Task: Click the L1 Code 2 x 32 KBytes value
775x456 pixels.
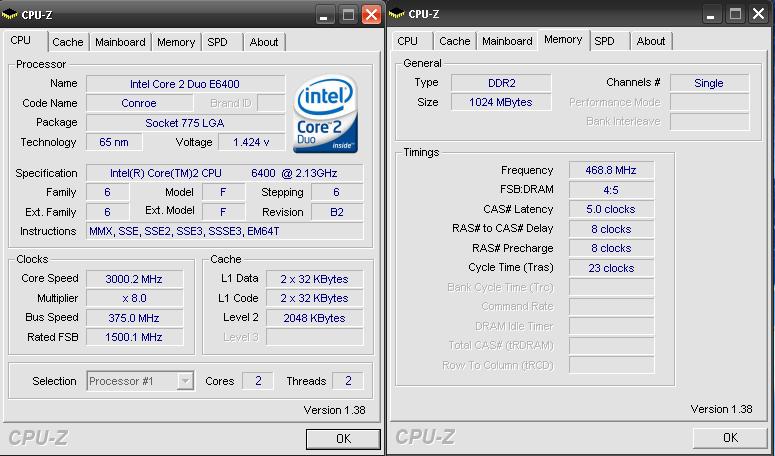Action: tap(314, 298)
